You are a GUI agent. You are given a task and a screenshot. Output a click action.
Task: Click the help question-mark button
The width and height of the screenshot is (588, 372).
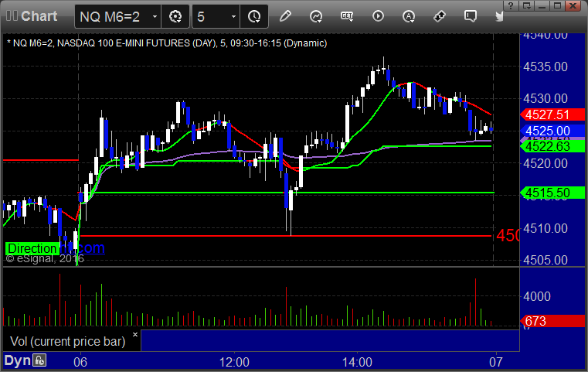(x=511, y=5)
